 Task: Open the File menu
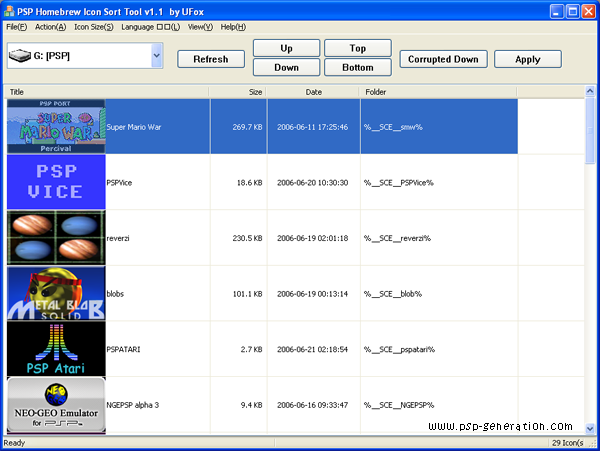point(16,27)
